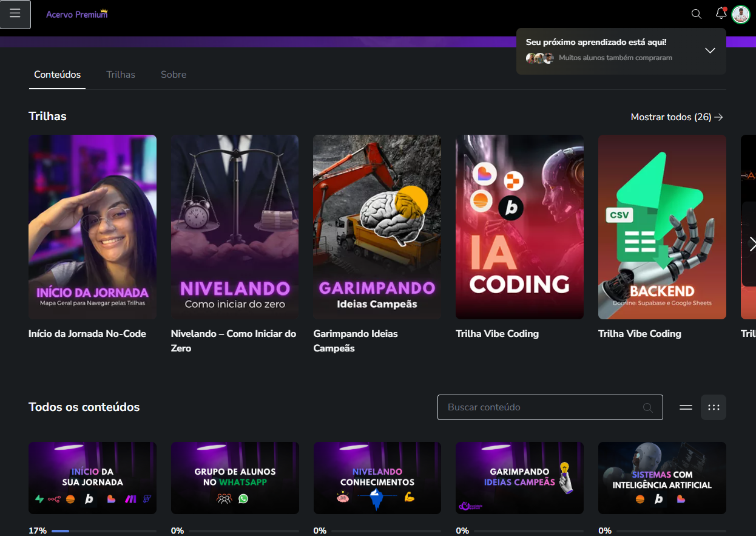The image size is (756, 536).
Task: Click the Acervo Premium logo
Action: (77, 14)
